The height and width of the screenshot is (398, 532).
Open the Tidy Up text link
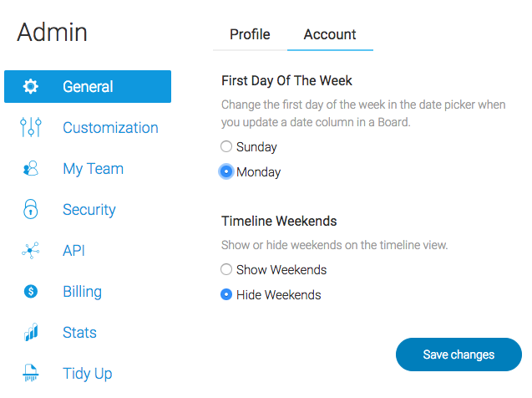[x=88, y=374]
